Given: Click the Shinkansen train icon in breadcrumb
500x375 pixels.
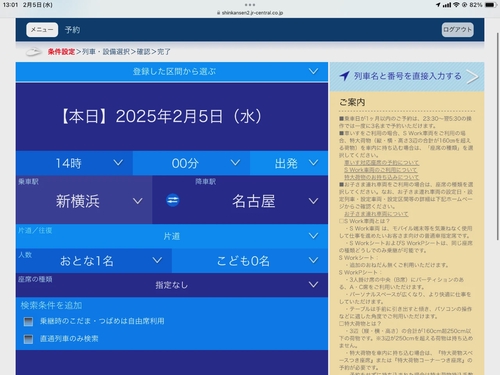Looking at the screenshot, I should pos(34,52).
